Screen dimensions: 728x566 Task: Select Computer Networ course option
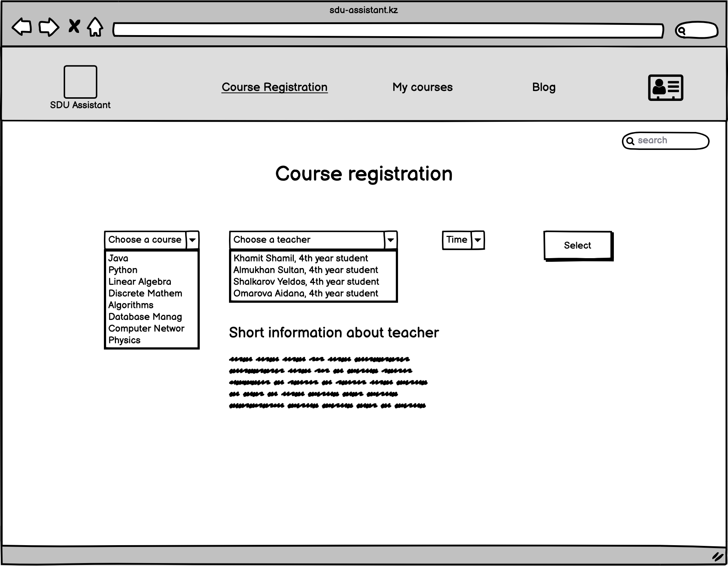(152, 328)
